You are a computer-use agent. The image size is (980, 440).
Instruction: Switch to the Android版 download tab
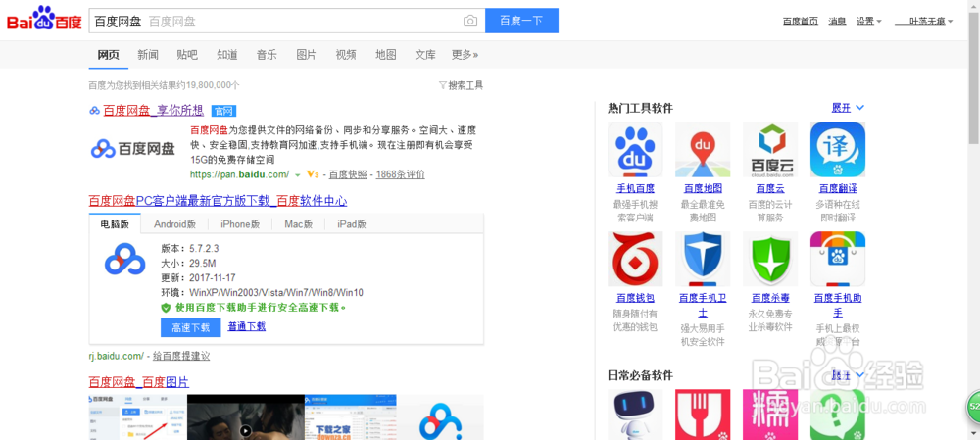point(174,223)
